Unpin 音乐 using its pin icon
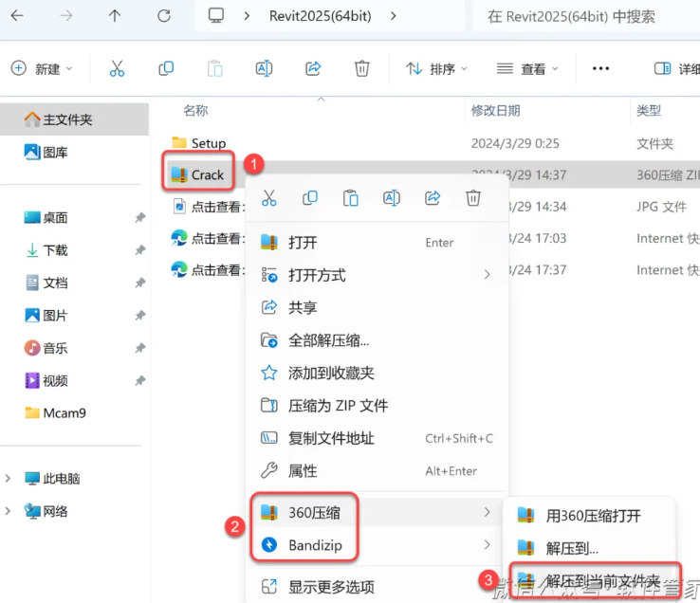Image resolution: width=700 pixels, height=603 pixels. coord(140,348)
